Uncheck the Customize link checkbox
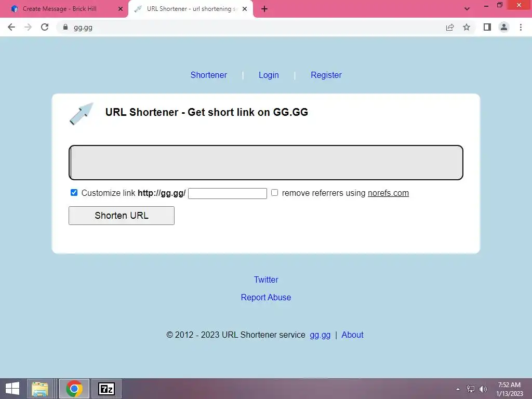 [74, 193]
